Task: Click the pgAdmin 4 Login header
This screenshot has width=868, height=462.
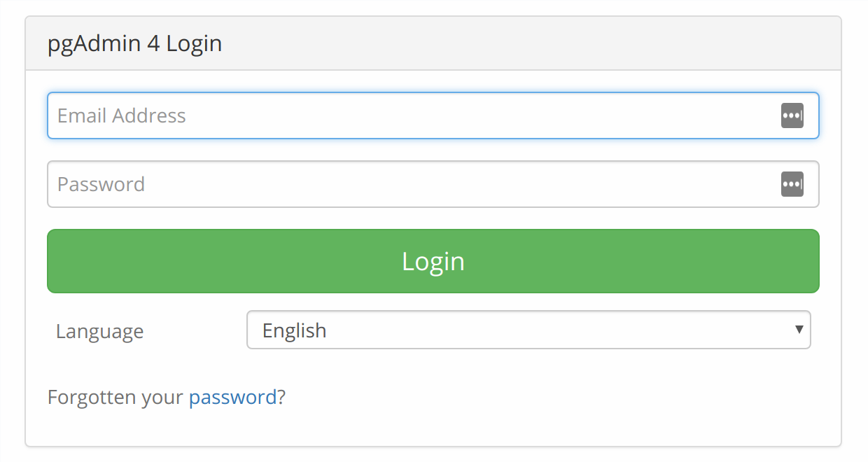Action: pos(134,43)
